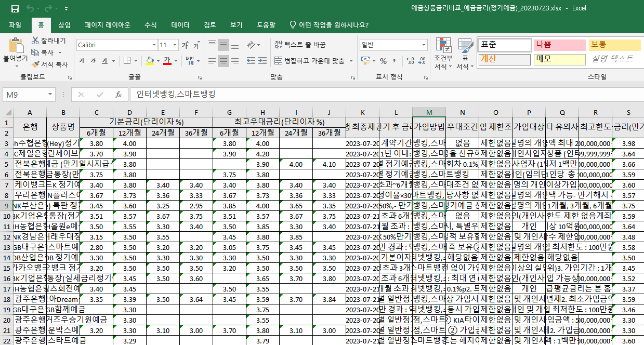Switch to the 검토 (Review) tab
The width and height of the screenshot is (644, 345).
coord(210,25)
